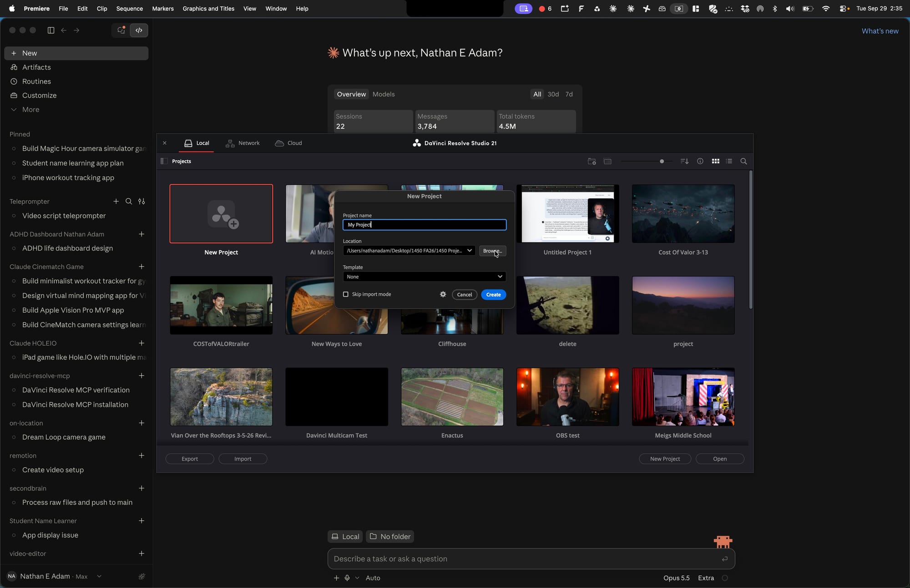Switch to the Network projects tab
The image size is (910, 588).
coord(243,143)
